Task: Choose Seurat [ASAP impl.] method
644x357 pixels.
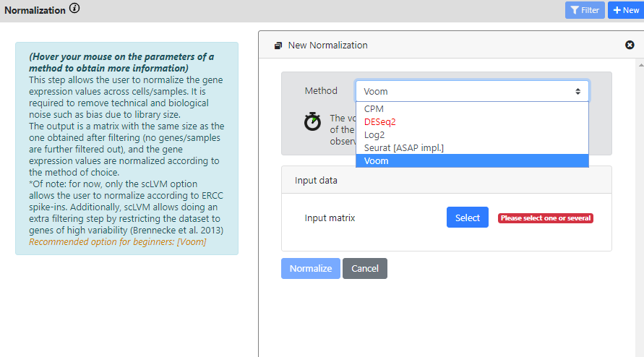Action: [x=472, y=148]
